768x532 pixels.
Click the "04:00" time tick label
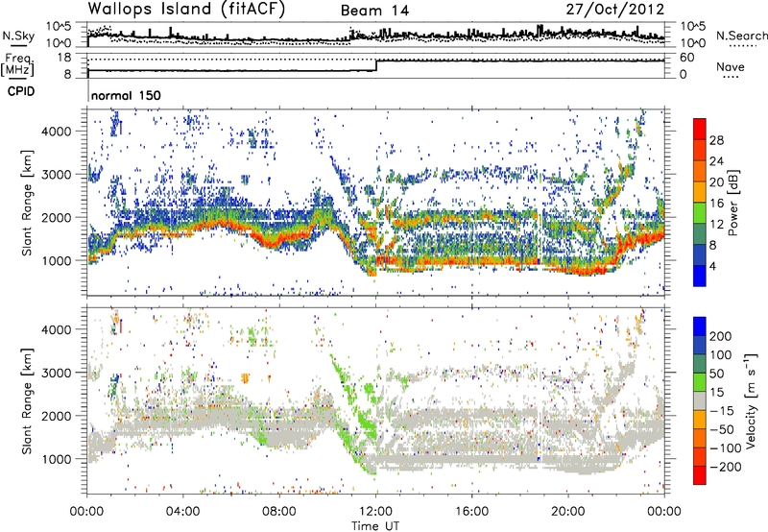tap(183, 512)
